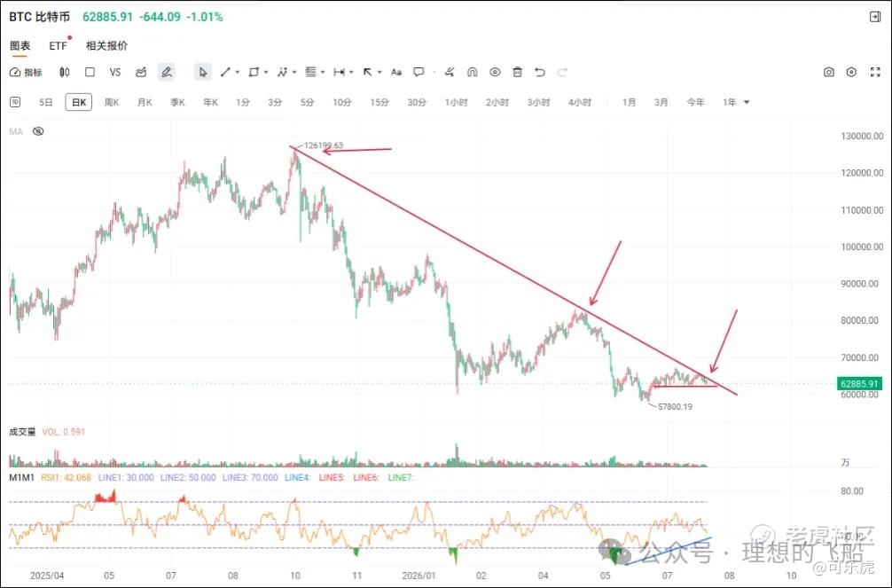Image resolution: width=892 pixels, height=588 pixels.
Task: Select the 10分 interval
Action: coord(342,103)
